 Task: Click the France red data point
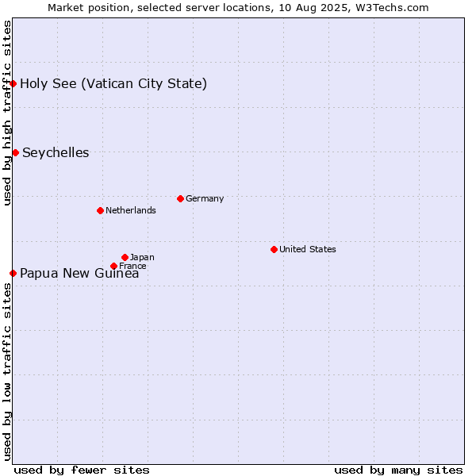pos(113,267)
